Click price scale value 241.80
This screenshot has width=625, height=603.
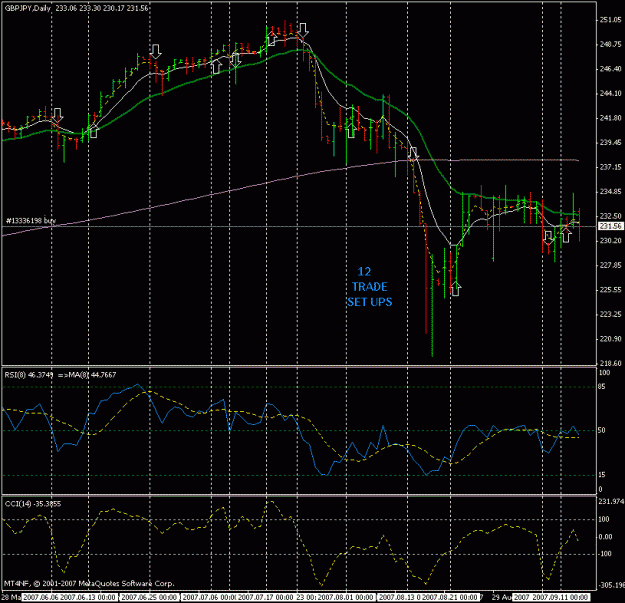pyautogui.click(x=610, y=118)
